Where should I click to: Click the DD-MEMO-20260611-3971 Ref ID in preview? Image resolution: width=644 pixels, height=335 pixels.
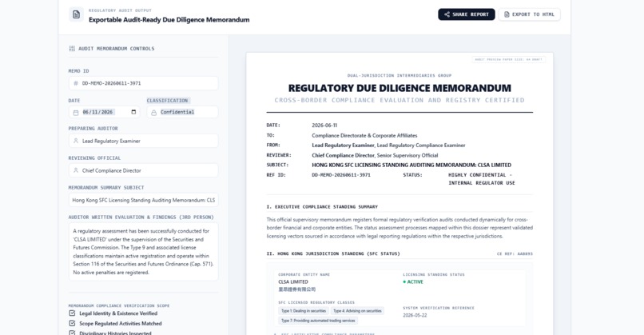[341, 174]
